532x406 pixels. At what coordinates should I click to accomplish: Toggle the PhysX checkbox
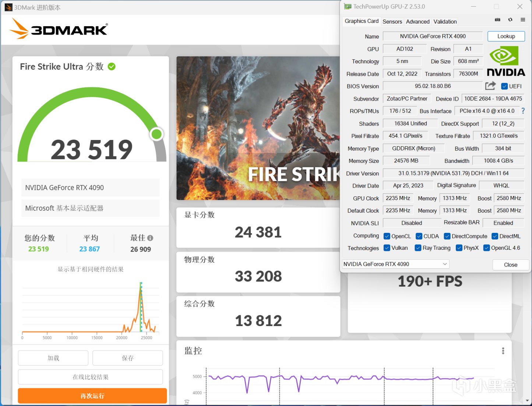pos(459,248)
